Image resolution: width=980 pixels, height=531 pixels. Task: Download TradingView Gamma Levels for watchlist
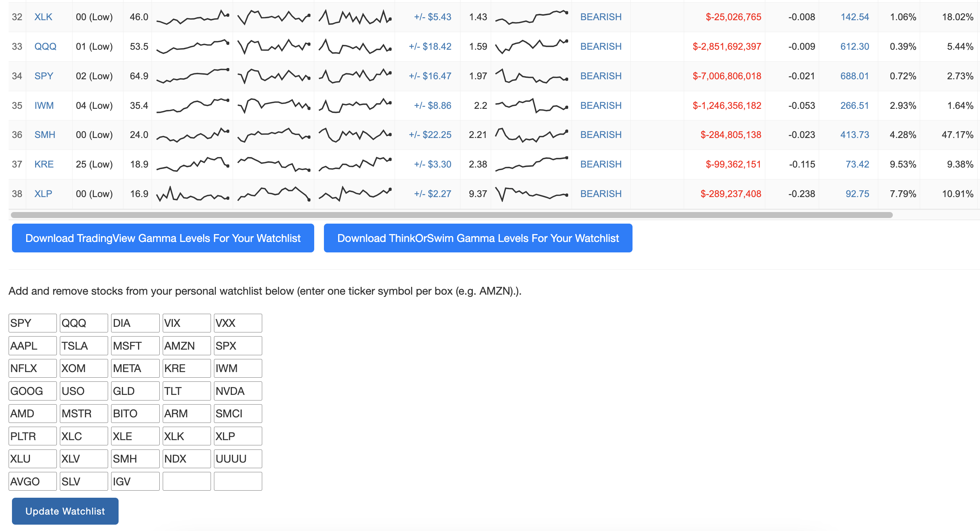tap(163, 238)
